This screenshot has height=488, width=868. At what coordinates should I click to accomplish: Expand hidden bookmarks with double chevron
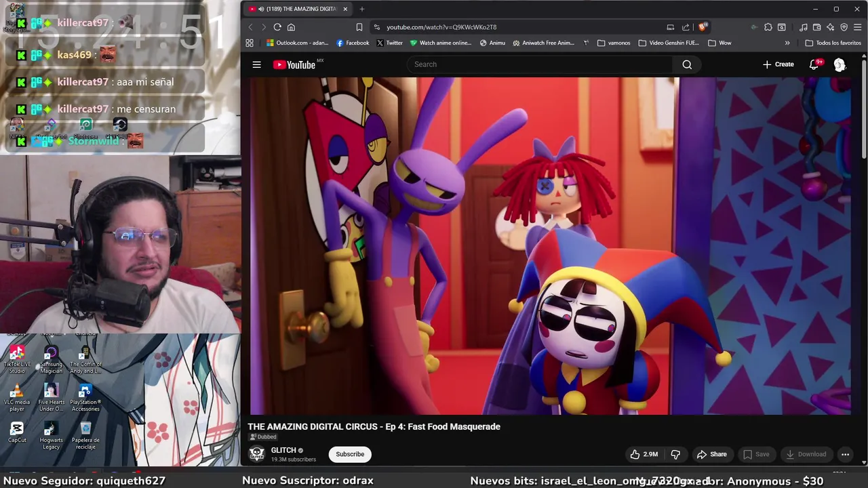pyautogui.click(x=787, y=43)
